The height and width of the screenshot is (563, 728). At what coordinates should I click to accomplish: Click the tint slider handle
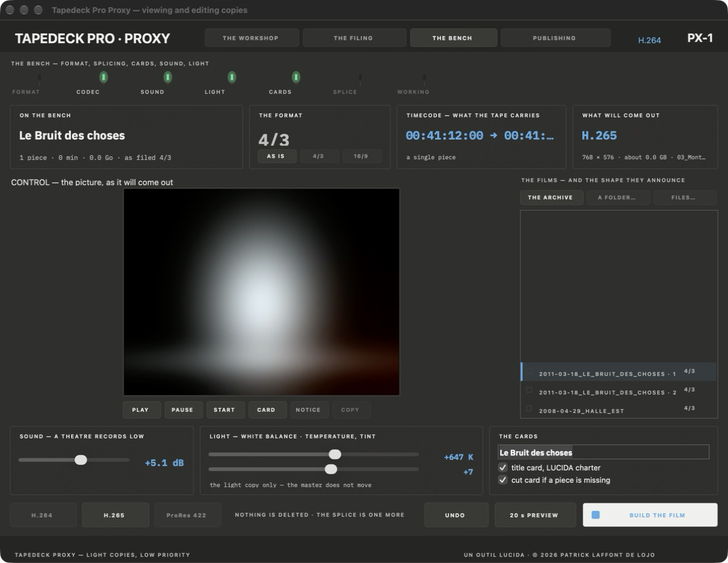[331, 469]
